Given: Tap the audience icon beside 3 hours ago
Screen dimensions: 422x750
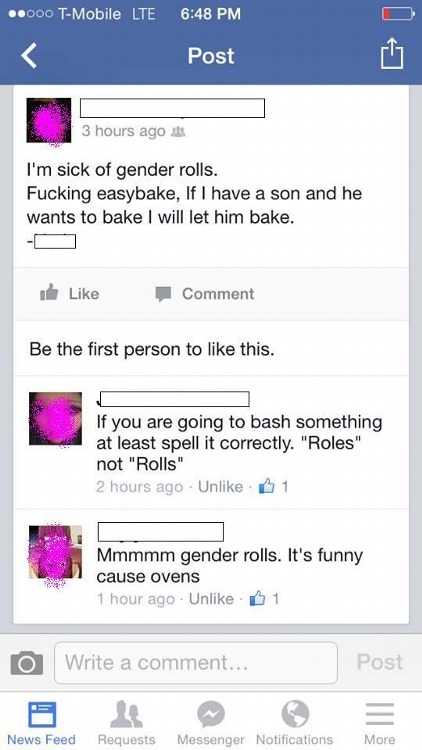Looking at the screenshot, I should tap(178, 132).
